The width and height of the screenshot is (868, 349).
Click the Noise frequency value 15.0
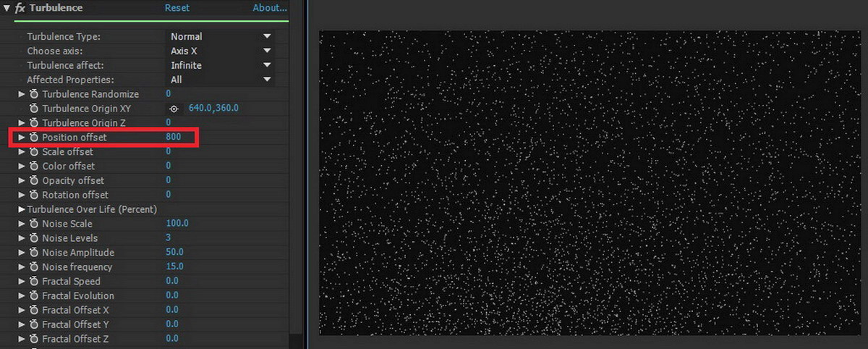174,266
